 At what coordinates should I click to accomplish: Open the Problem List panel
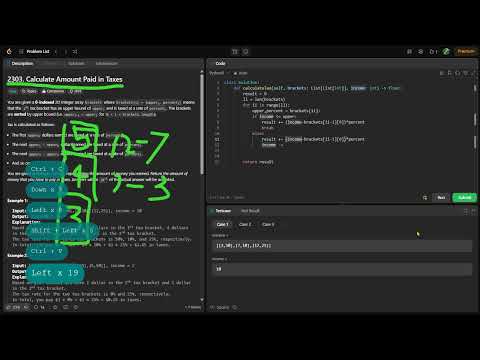[x=34, y=51]
